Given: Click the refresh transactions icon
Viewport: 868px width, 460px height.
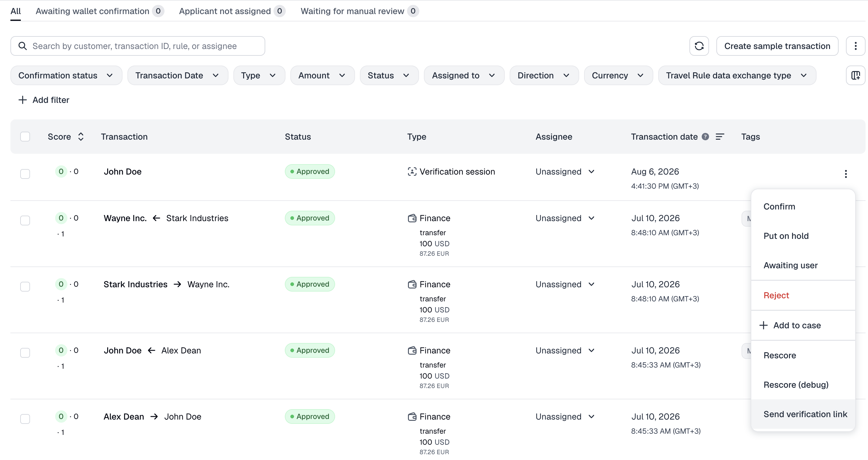Looking at the screenshot, I should point(699,46).
